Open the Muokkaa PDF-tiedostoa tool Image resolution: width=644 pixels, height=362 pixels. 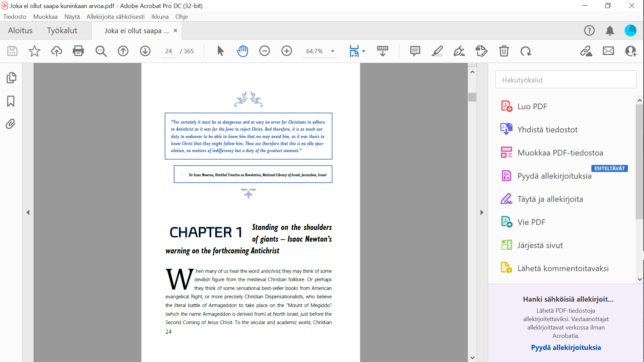(x=560, y=153)
